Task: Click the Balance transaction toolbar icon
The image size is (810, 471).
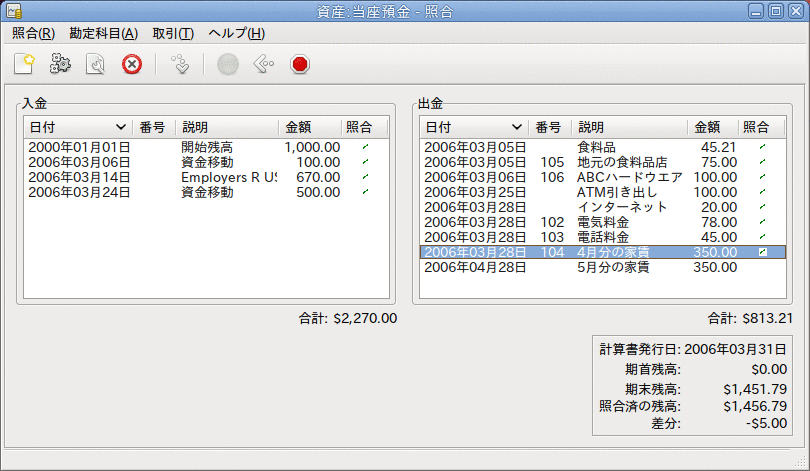Action: 96,65
